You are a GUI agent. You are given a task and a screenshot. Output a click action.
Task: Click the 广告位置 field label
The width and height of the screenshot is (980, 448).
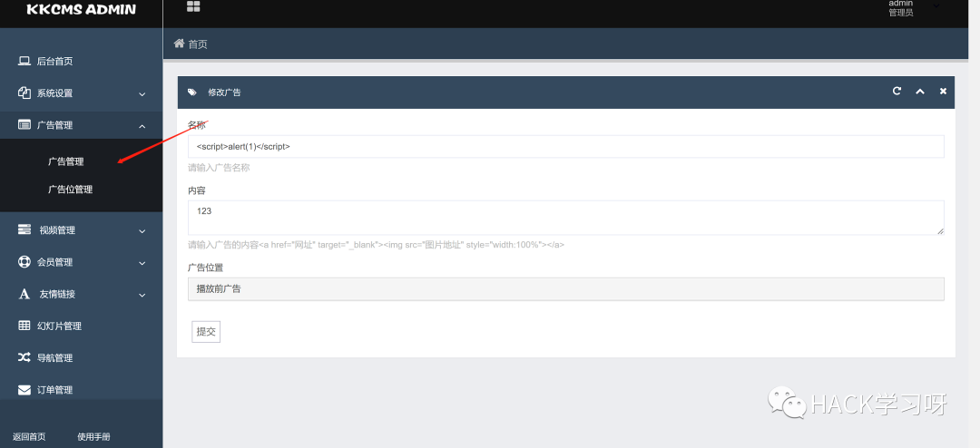pos(206,268)
